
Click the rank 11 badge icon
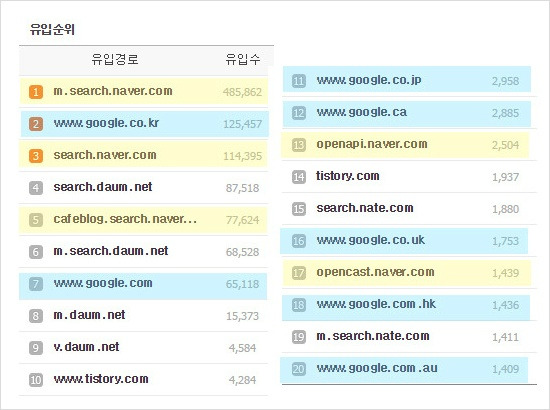[x=299, y=81]
